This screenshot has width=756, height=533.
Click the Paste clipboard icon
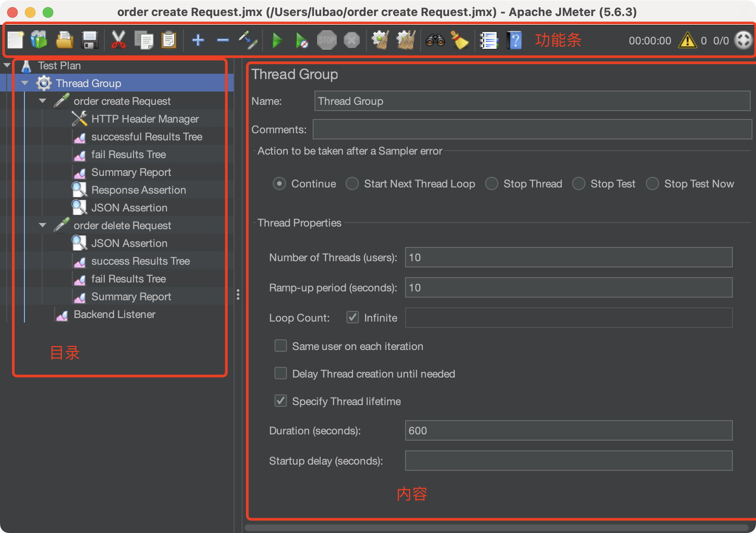[169, 40]
